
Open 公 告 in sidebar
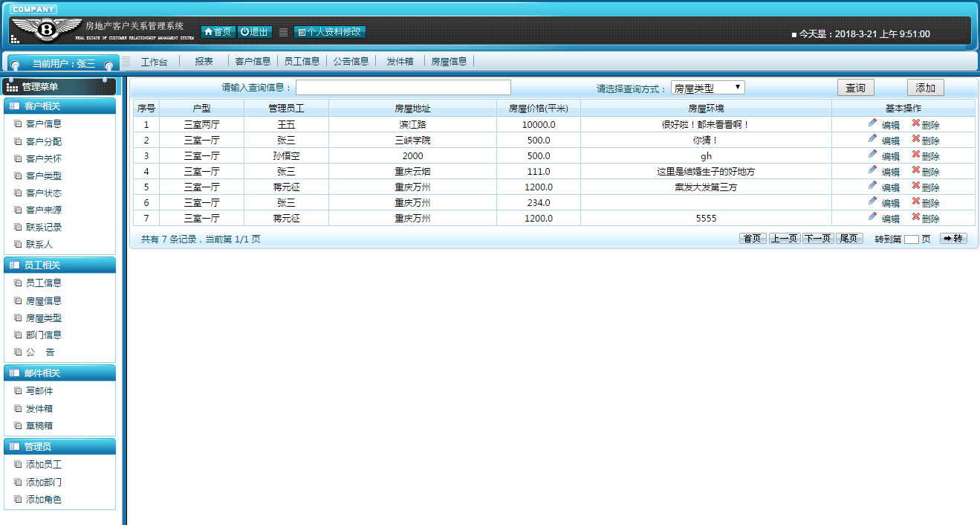tap(40, 352)
